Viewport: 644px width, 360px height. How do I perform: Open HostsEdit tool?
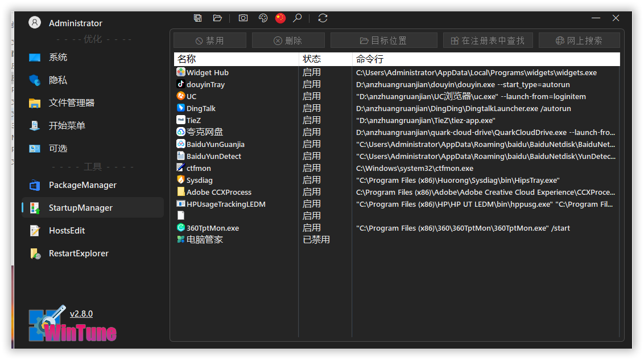tap(68, 231)
